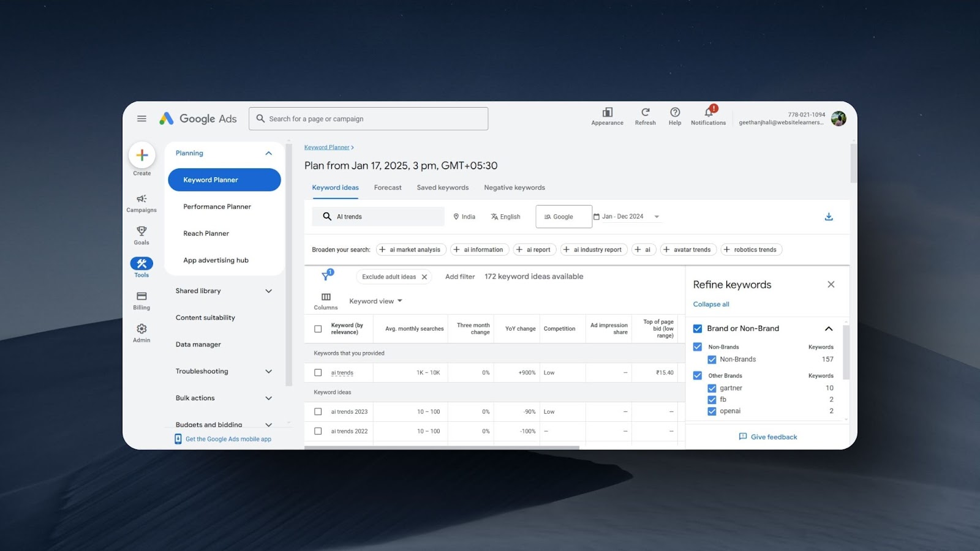Open the account profile avatar

[839, 119]
